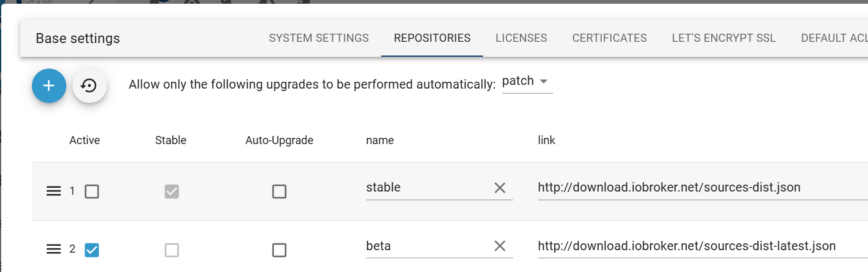Viewport: 868px width, 272px height.
Task: Toggle Auto-Upgrade checkbox for beta row
Action: (x=279, y=250)
